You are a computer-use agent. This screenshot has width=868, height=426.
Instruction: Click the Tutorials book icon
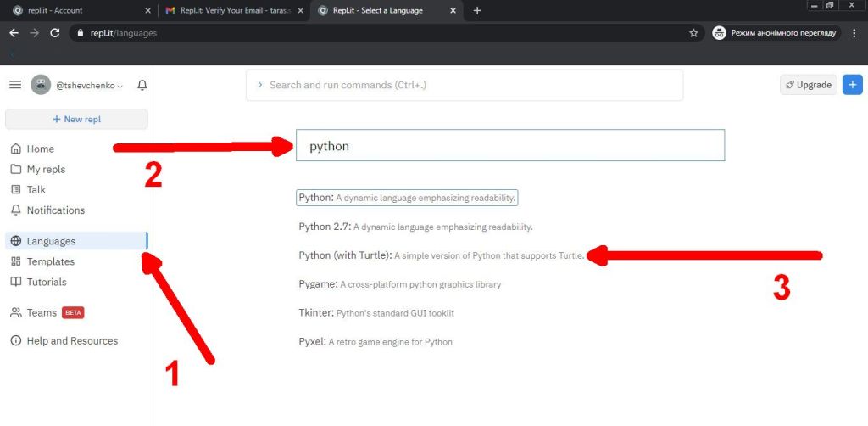(x=16, y=282)
